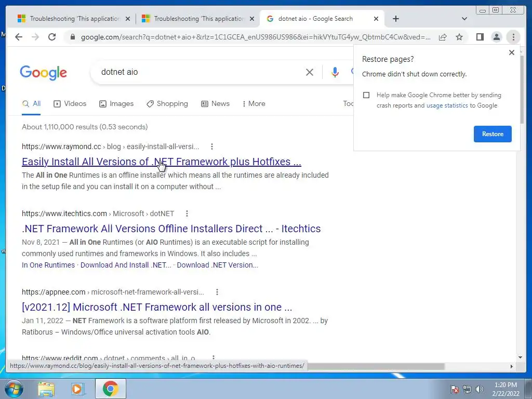
Task: Follow Download .NET Version sitelink
Action: [218, 265]
